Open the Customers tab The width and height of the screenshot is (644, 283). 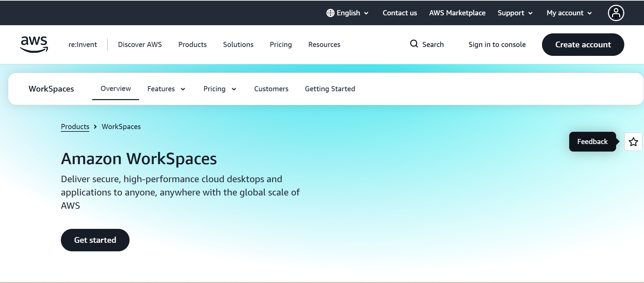coord(271,89)
